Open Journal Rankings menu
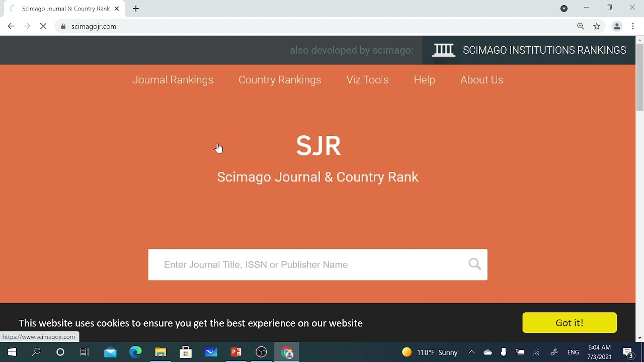Image resolution: width=644 pixels, height=362 pixels. pos(173,80)
